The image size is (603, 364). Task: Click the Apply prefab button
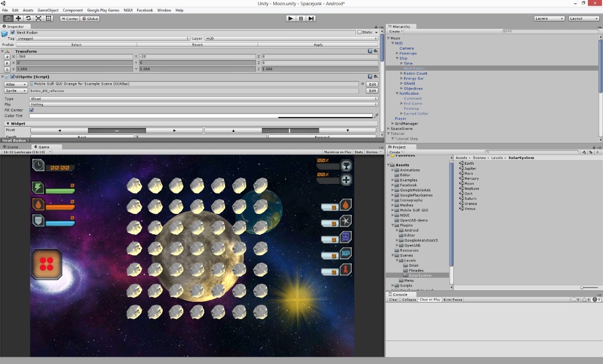point(318,44)
